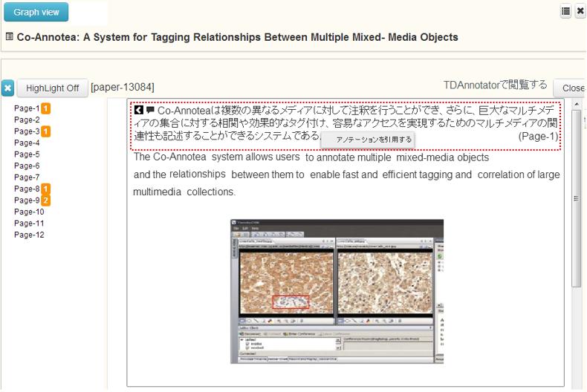
Task: Click the orange badge 2 next to Page-9
Action: [x=45, y=200]
